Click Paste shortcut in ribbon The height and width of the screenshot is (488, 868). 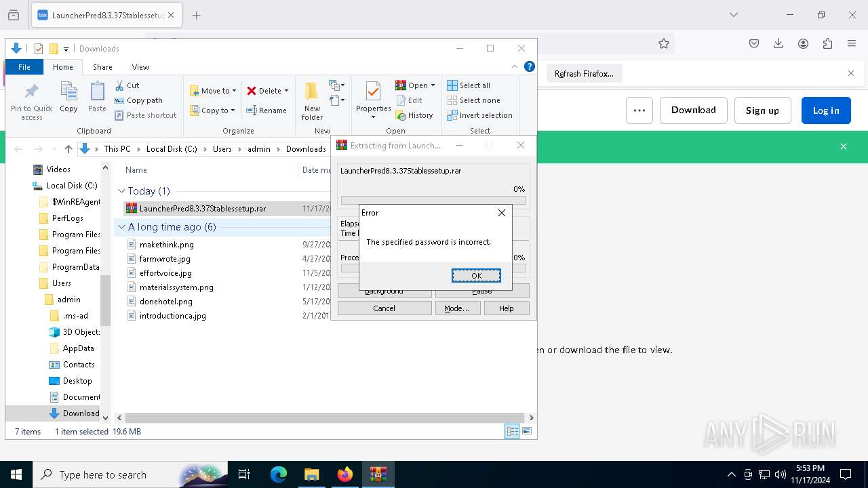point(145,115)
